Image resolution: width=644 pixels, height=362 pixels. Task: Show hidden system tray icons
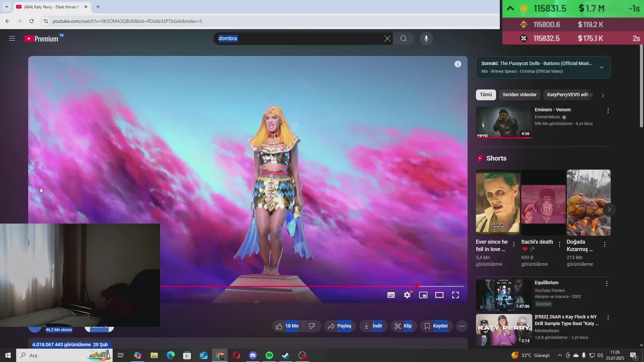click(559, 355)
